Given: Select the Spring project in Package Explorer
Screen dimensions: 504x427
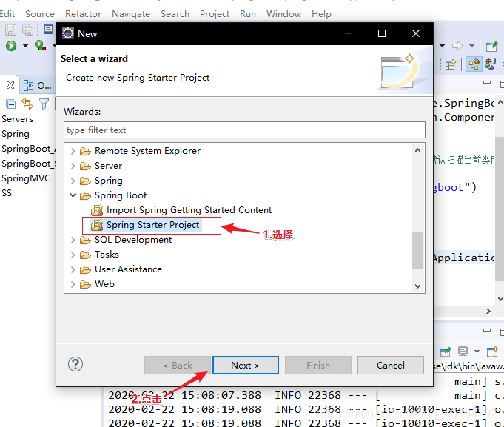Looking at the screenshot, I should click(x=16, y=134).
